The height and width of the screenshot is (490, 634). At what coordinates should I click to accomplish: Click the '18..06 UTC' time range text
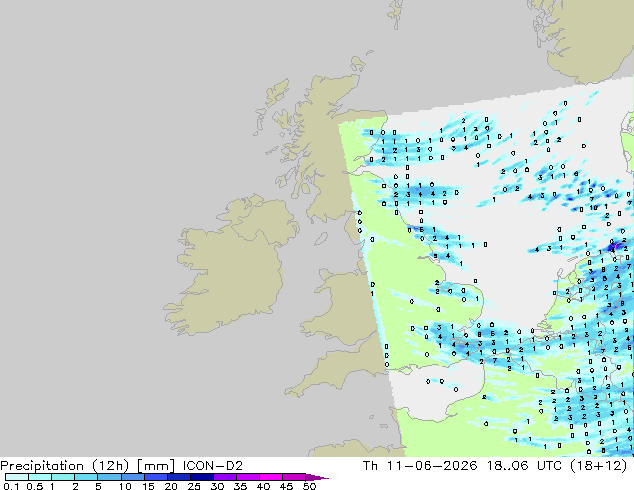(x=524, y=466)
